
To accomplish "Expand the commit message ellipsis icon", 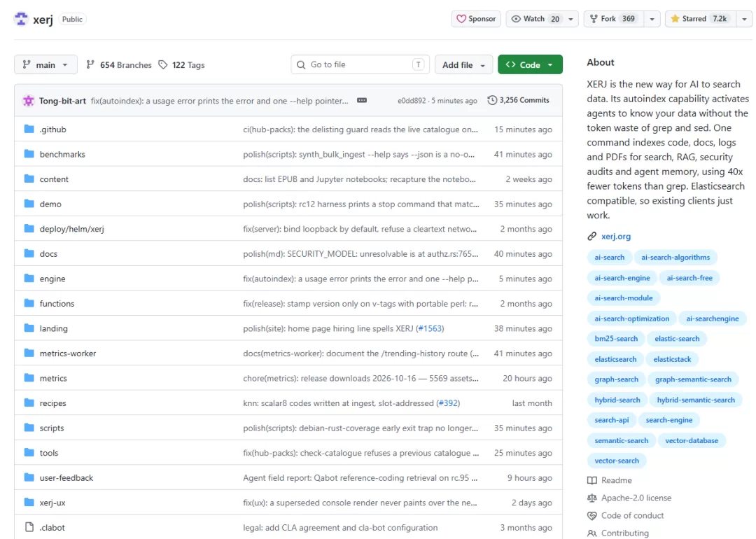I will 362,100.
